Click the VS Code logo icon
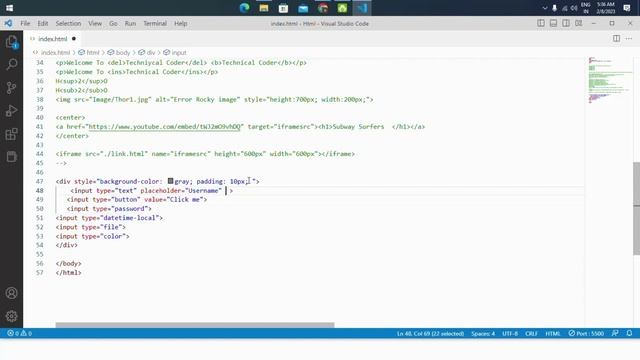 click(x=8, y=23)
